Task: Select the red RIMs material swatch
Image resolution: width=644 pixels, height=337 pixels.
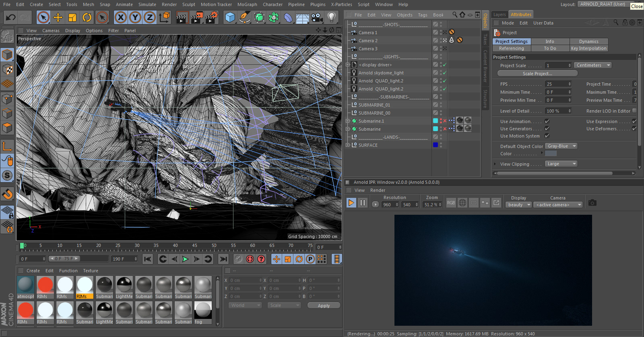Action: click(x=45, y=285)
